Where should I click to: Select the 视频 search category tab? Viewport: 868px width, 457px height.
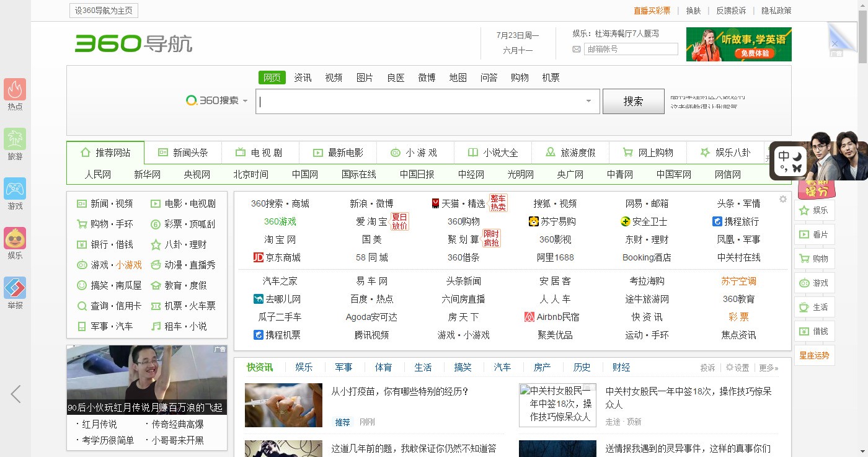coord(334,77)
